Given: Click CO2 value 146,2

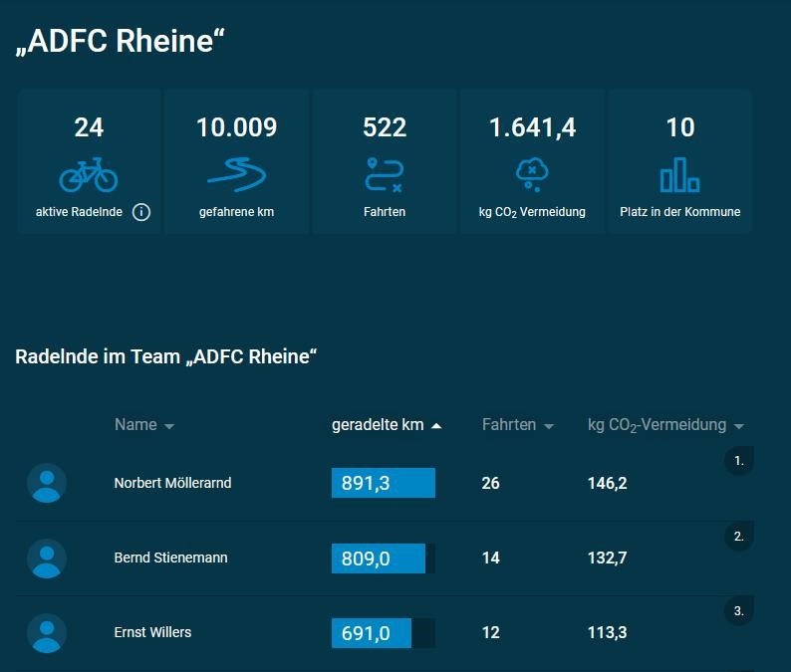Looking at the screenshot, I should (607, 484).
